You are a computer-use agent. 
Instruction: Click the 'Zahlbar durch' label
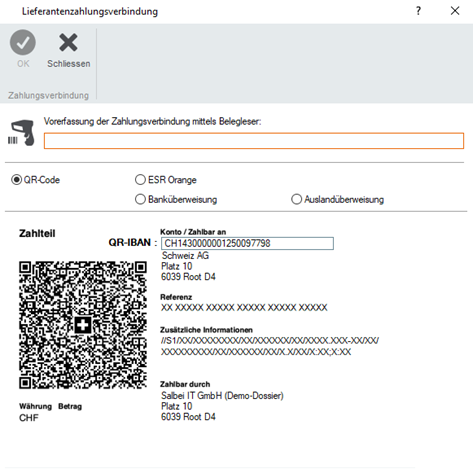pos(185,384)
